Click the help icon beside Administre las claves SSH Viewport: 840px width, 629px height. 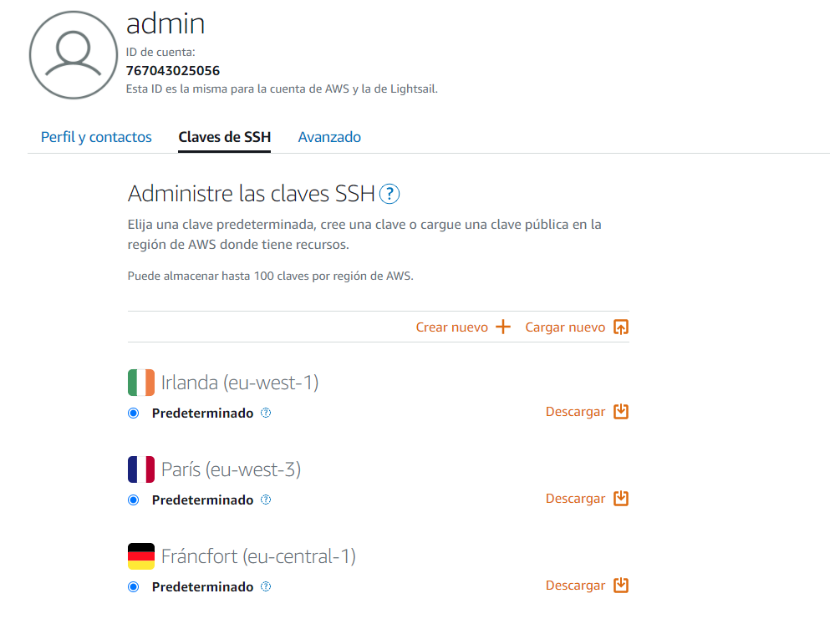tap(389, 194)
